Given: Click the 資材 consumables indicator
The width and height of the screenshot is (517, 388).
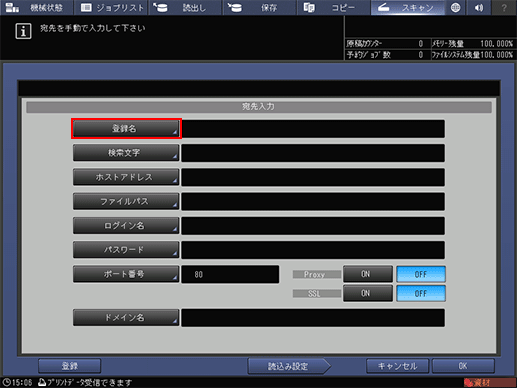Looking at the screenshot, I should coord(489,382).
